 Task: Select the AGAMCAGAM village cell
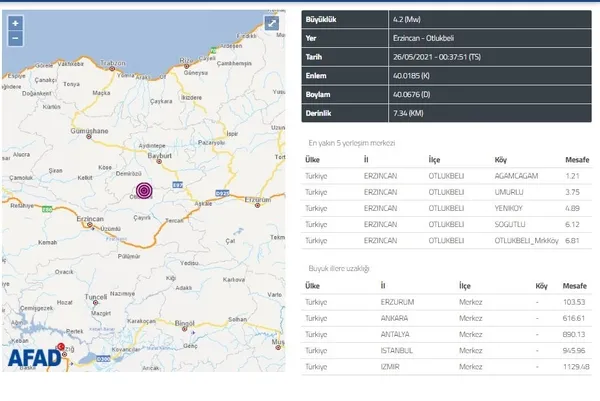[516, 176]
